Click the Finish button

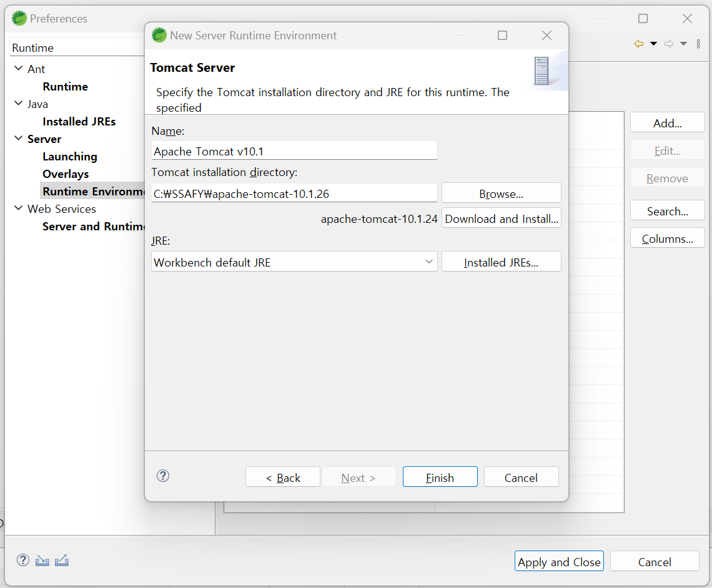[x=440, y=478]
